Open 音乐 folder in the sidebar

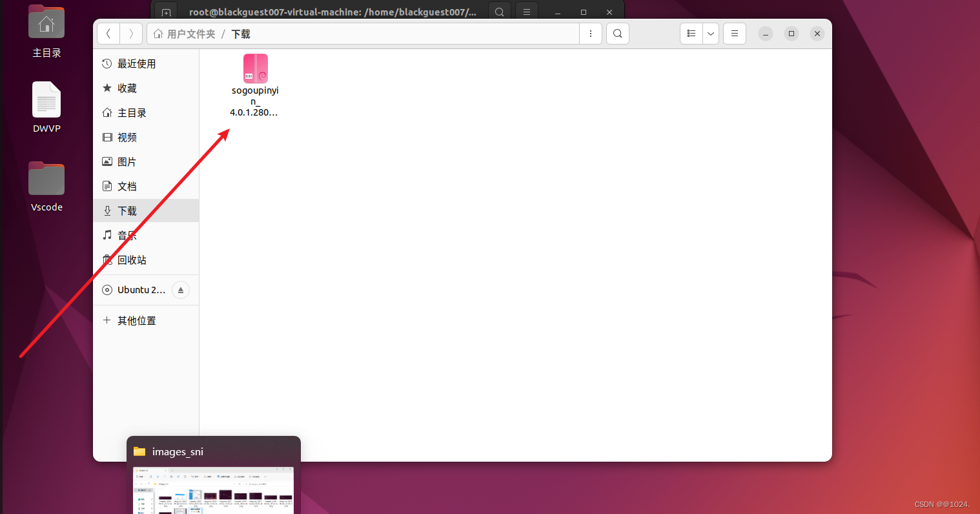[x=146, y=235]
